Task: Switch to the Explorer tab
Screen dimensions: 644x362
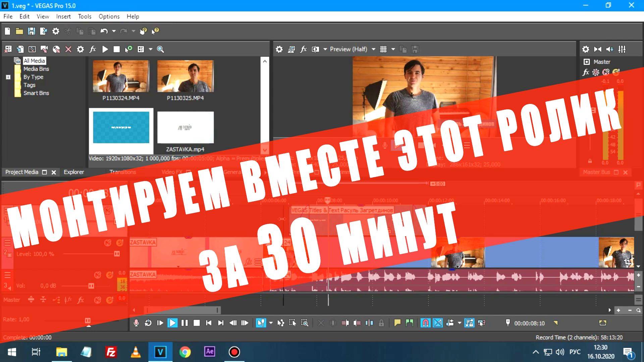Action: pos(74,172)
